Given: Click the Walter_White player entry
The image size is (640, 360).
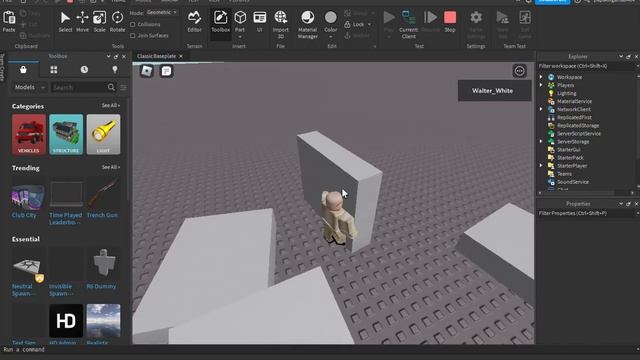Looking at the screenshot, I should click(494, 91).
